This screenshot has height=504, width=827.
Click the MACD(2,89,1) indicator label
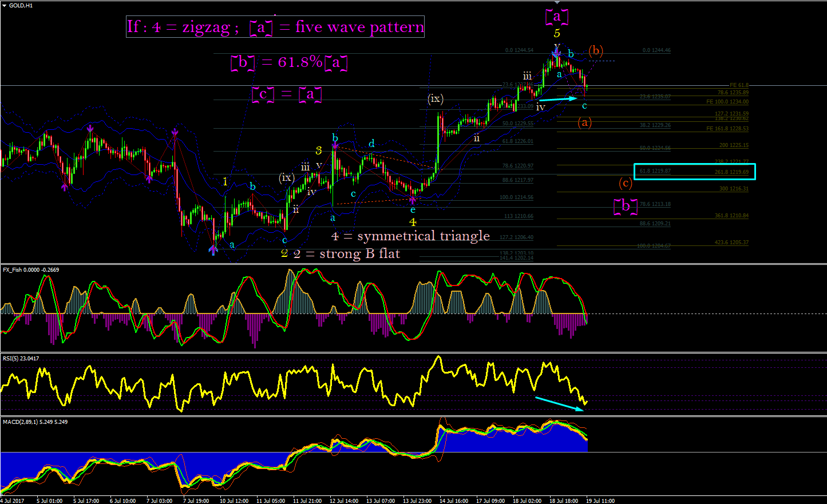(35, 422)
